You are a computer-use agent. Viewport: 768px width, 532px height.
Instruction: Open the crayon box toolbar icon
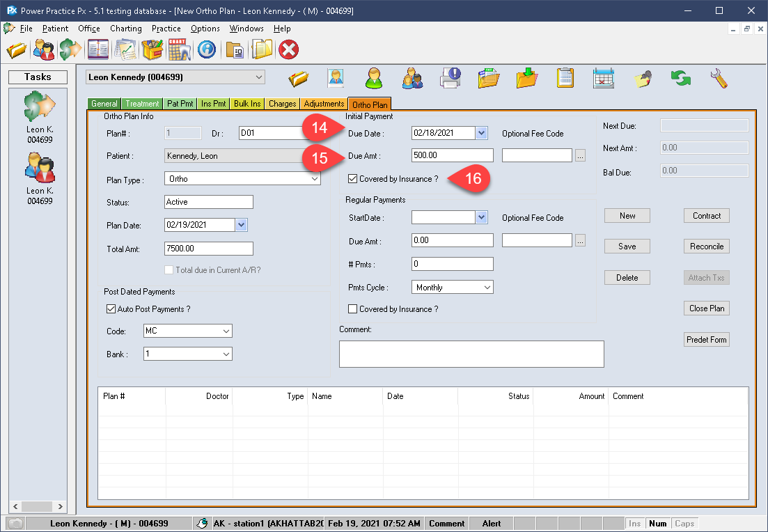pyautogui.click(x=152, y=50)
